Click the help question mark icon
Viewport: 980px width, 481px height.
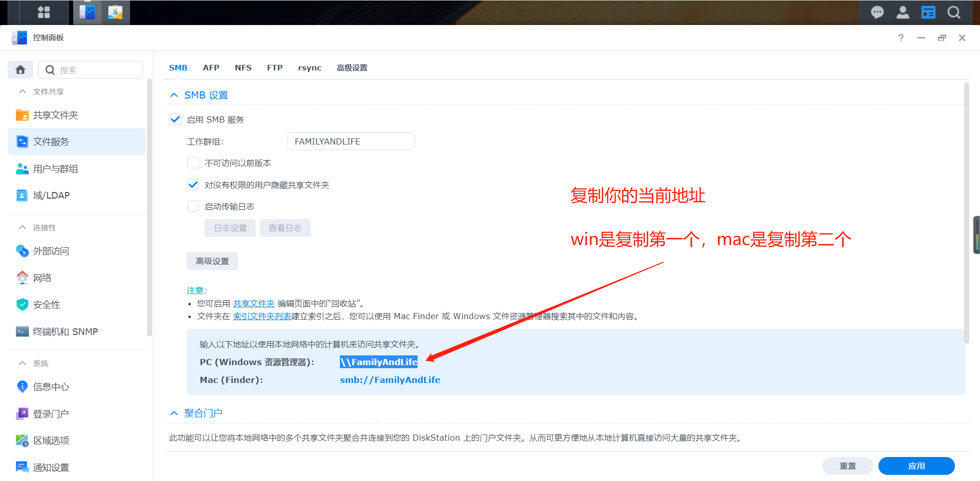[901, 38]
